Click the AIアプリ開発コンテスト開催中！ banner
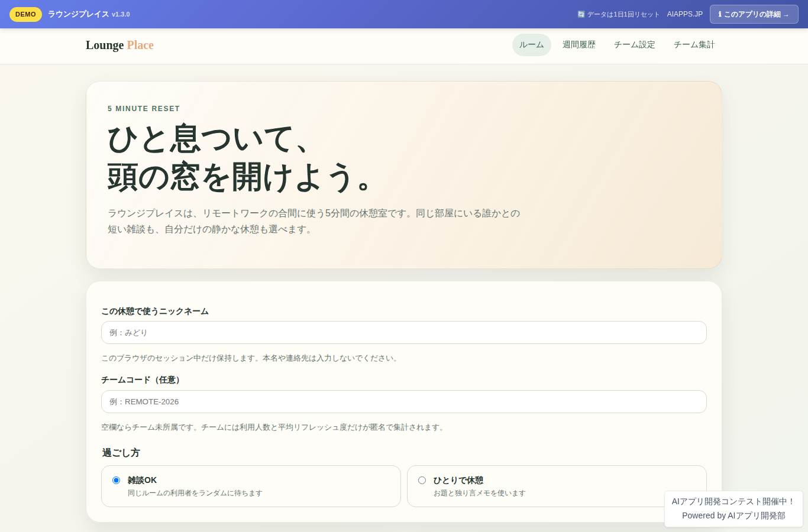The height and width of the screenshot is (532, 808). (733, 501)
